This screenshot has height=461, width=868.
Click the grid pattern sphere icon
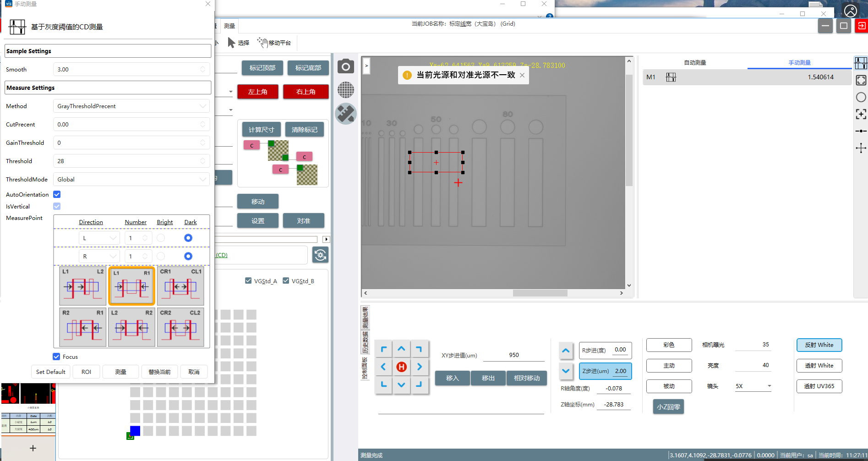(346, 89)
